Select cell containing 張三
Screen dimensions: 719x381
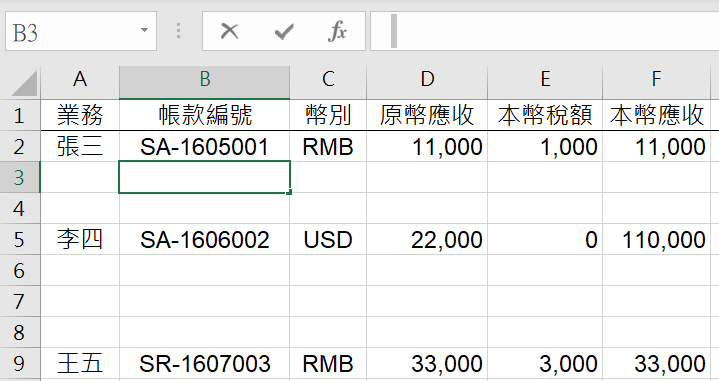(80, 146)
